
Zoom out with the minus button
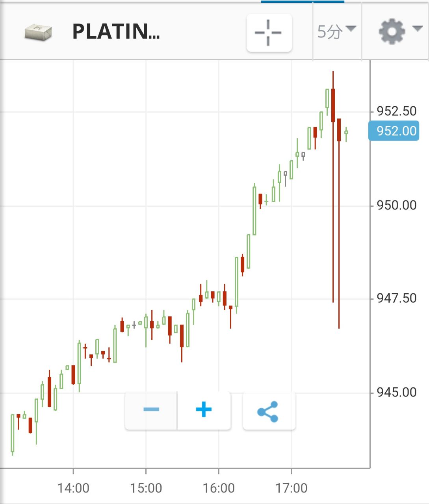coord(151,410)
